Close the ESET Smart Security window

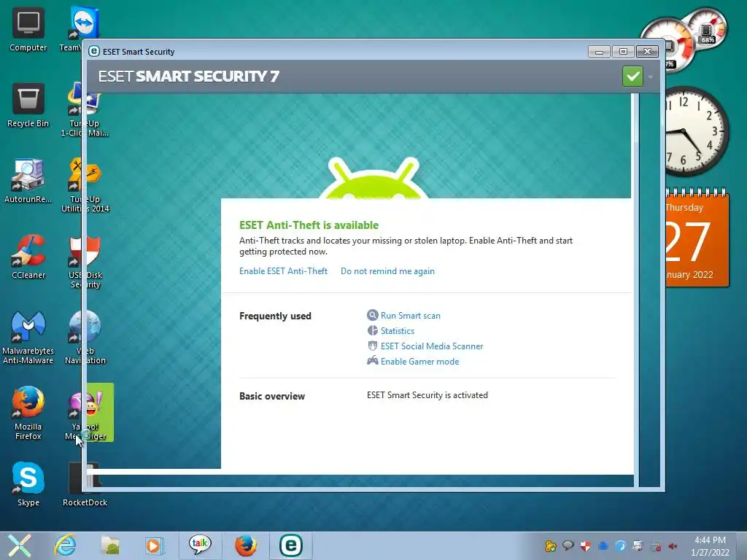pos(648,52)
